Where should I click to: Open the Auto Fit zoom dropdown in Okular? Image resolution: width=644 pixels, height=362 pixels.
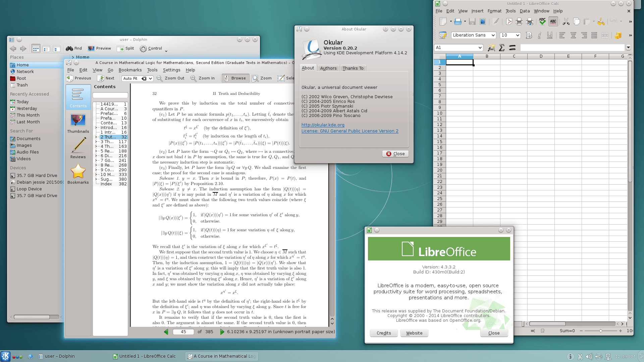click(151, 78)
